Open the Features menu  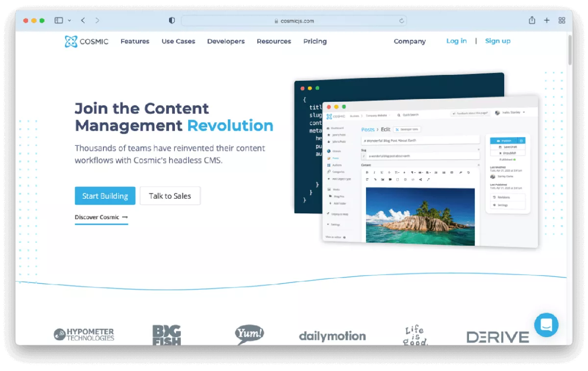[135, 42]
